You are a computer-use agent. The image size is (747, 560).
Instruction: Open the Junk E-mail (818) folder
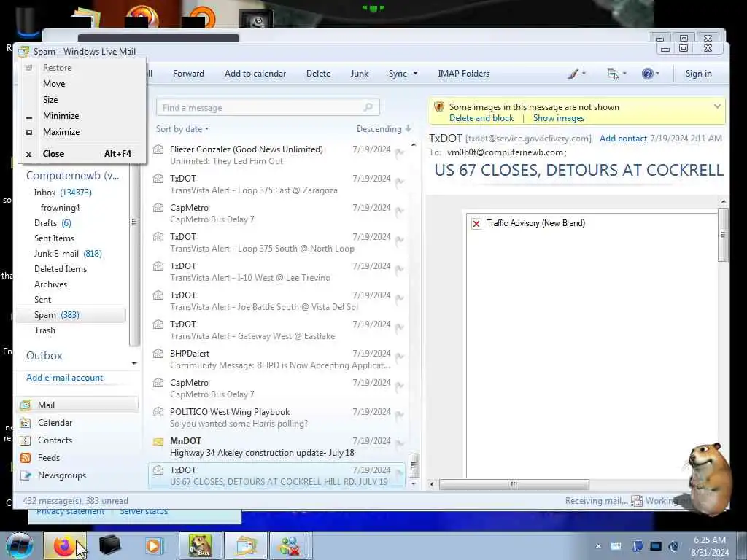tap(68, 254)
